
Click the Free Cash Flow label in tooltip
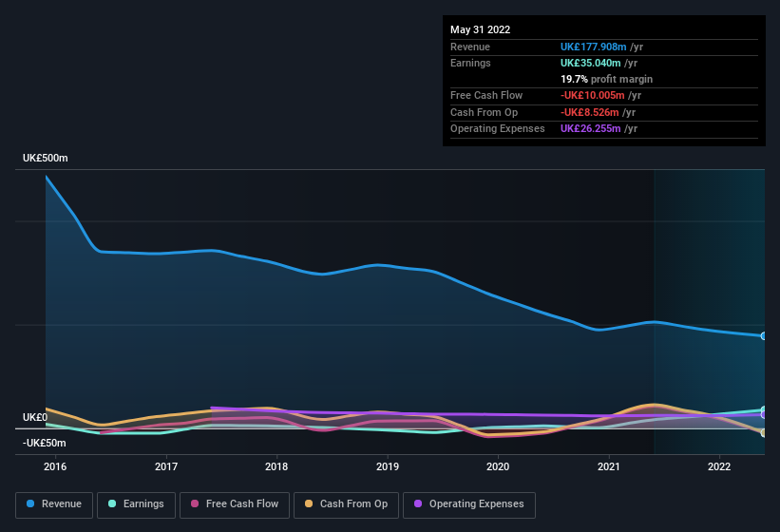[486, 95]
